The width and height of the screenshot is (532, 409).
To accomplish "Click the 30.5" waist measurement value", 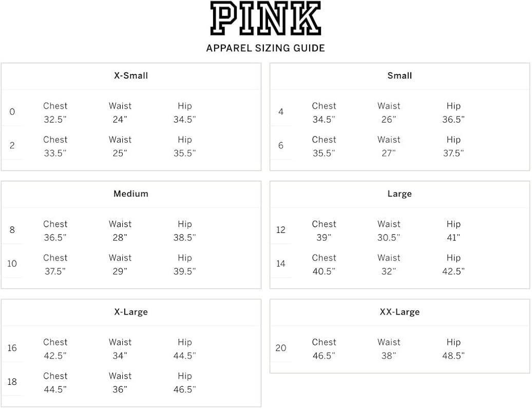I will (389, 238).
